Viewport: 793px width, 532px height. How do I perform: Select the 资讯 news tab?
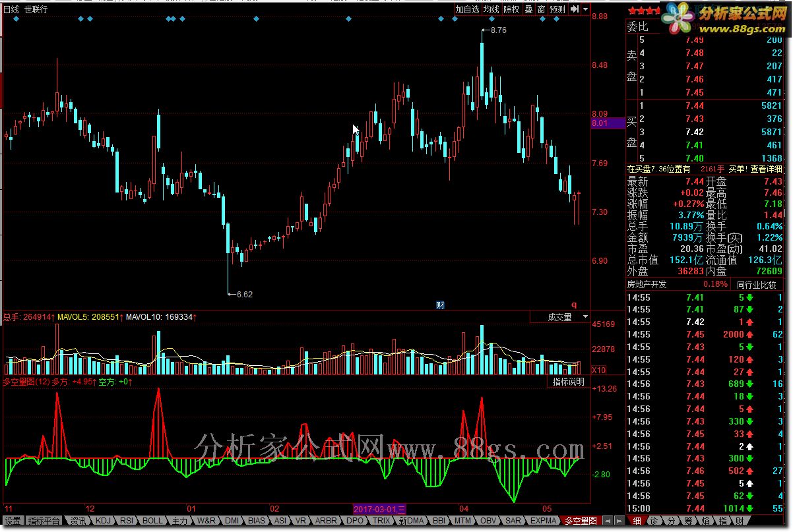click(79, 521)
